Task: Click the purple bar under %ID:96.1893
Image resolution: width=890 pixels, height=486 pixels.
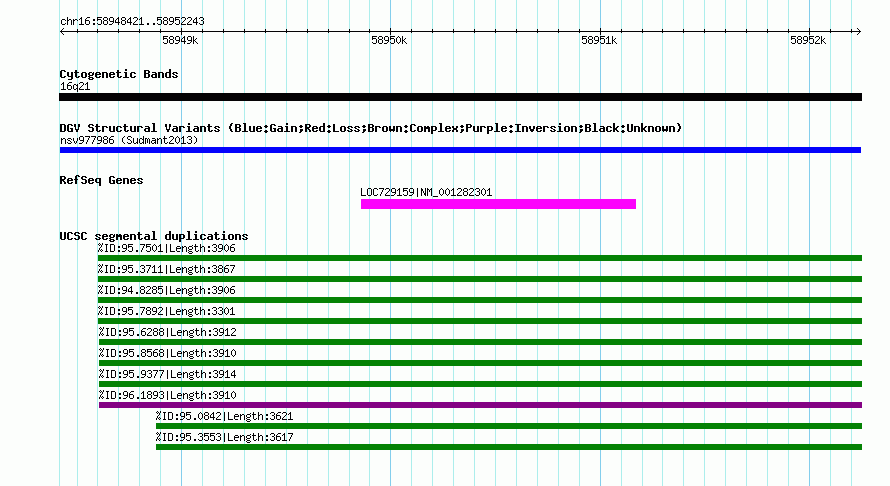Action: [480, 405]
